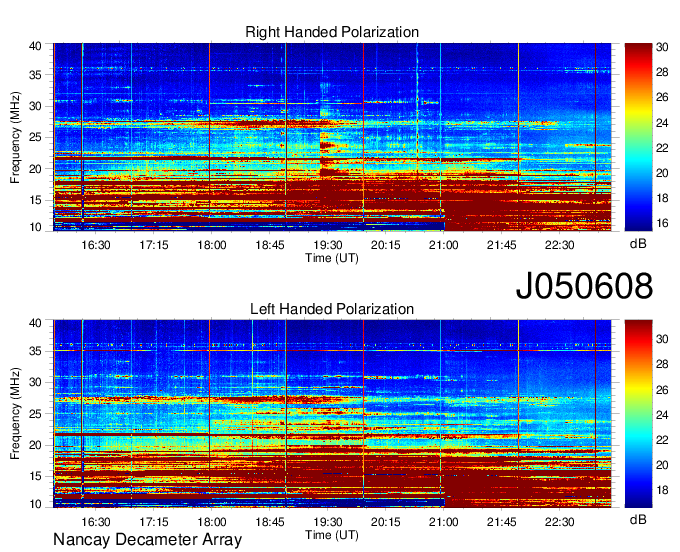The image size is (680, 552).
Task: Click the lower plot's Frequency (MHz) axis label
Action: [15, 414]
